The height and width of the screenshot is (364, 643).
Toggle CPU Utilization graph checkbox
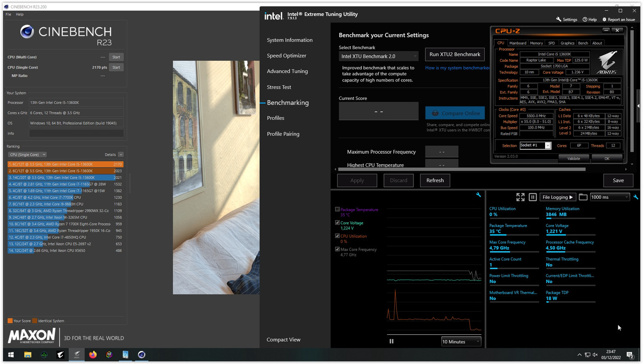[337, 236]
